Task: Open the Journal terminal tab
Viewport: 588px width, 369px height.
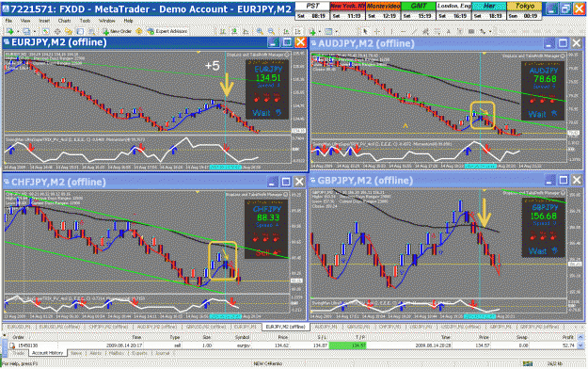Action: tap(163, 353)
